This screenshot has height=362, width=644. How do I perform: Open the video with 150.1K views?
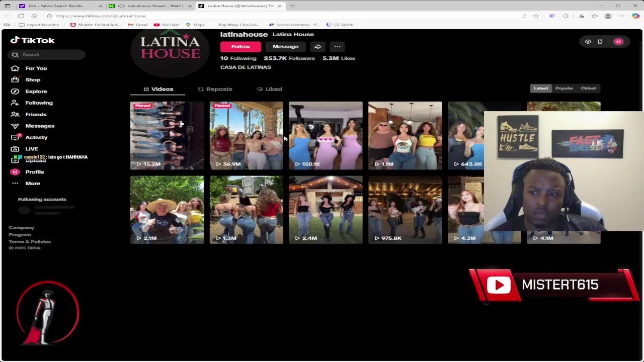(x=326, y=135)
